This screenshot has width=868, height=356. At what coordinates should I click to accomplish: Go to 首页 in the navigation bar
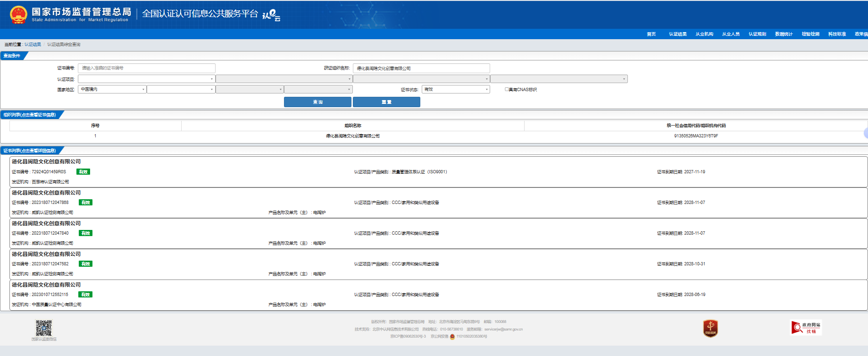point(651,34)
